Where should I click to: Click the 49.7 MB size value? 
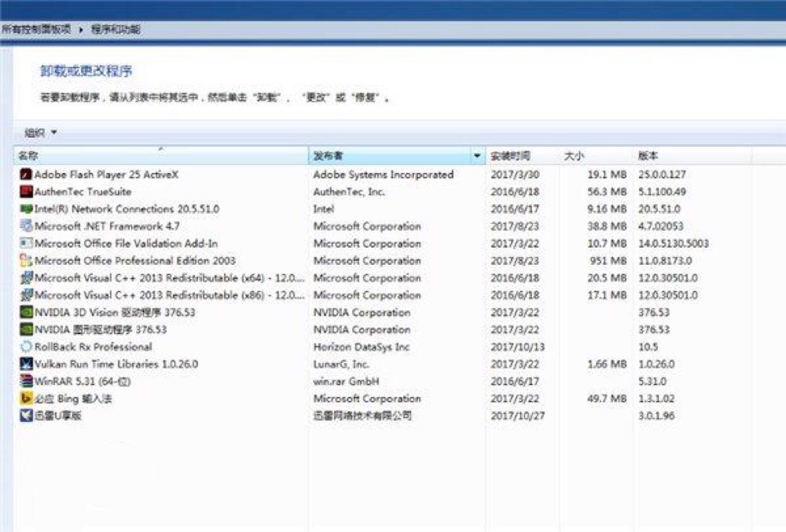click(607, 398)
